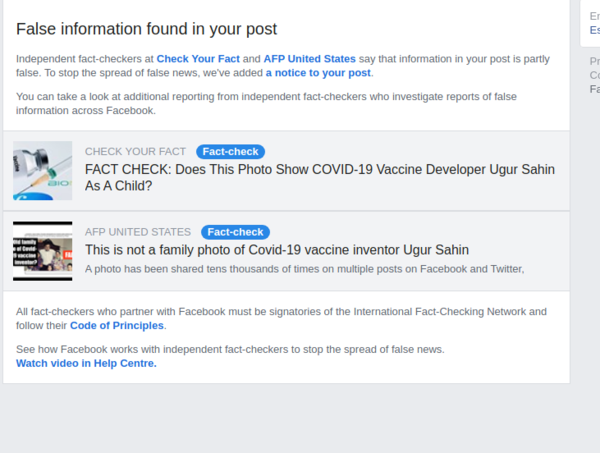Click the grey CHECK YOUR FACT source label
The width and height of the screenshot is (600, 453).
pos(135,152)
